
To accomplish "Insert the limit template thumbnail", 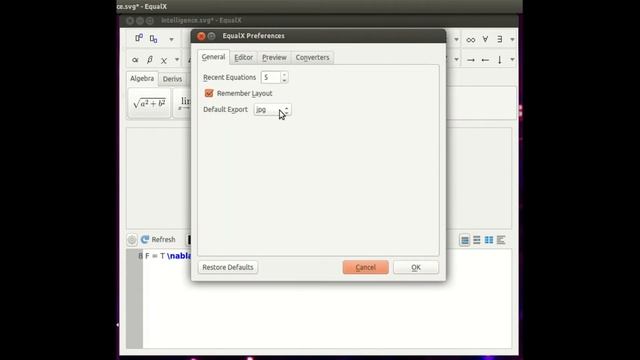I will click(182, 103).
